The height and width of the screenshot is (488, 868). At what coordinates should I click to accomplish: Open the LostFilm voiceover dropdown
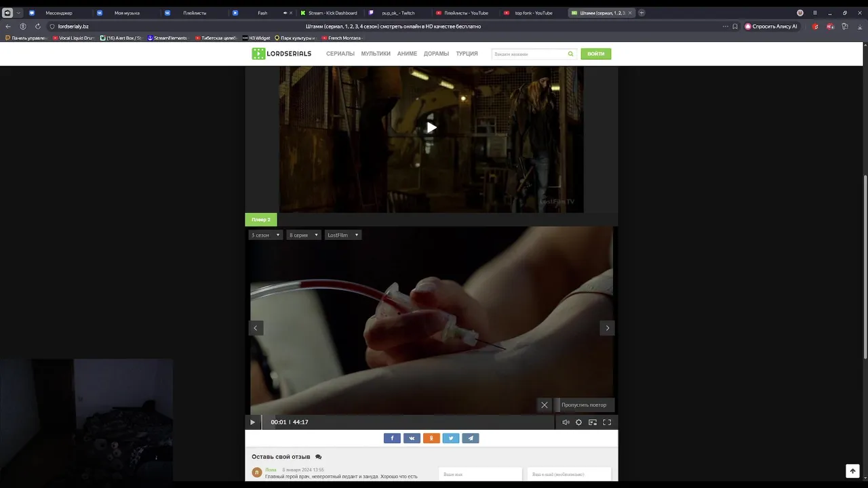pos(342,235)
